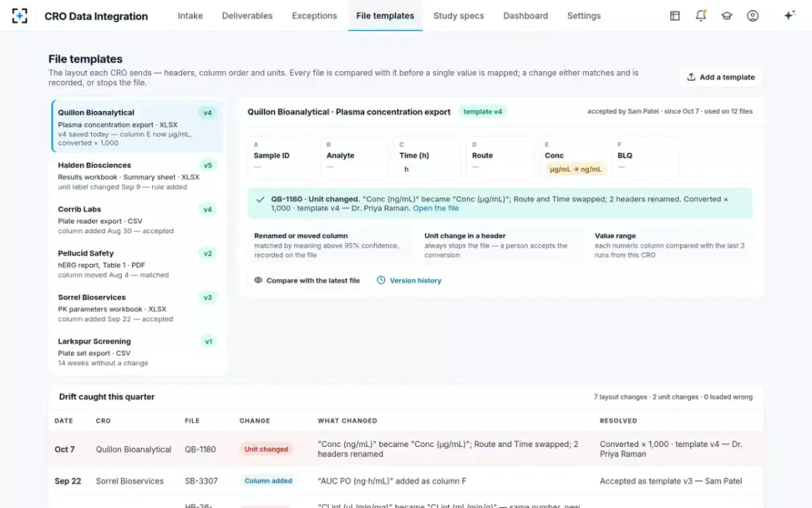Screen dimensions: 812x508
Task: Click the QB-1180 file cell
Action: pyautogui.click(x=200, y=449)
